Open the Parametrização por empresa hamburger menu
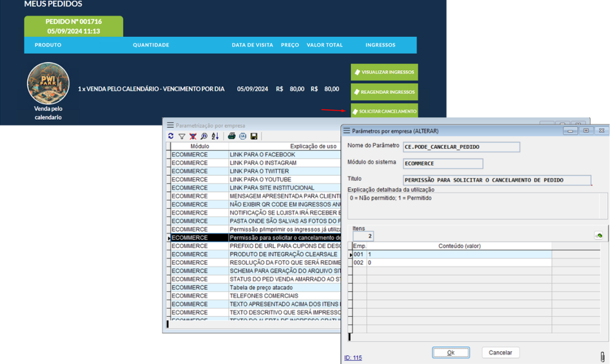This screenshot has height=364, width=613. click(170, 125)
